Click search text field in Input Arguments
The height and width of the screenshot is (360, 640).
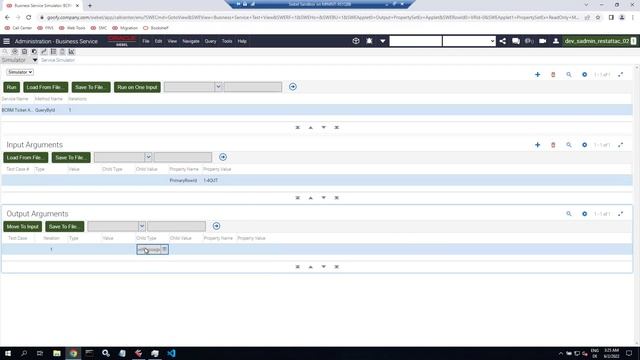coord(183,157)
